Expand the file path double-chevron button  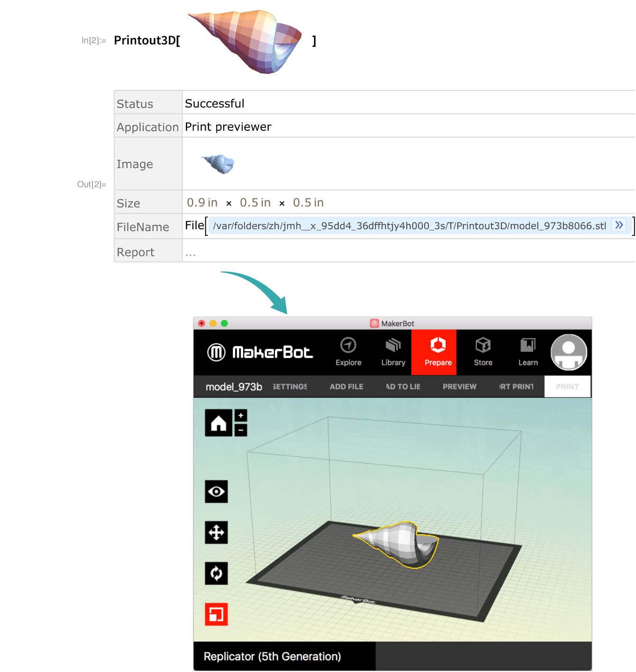pyautogui.click(x=619, y=225)
